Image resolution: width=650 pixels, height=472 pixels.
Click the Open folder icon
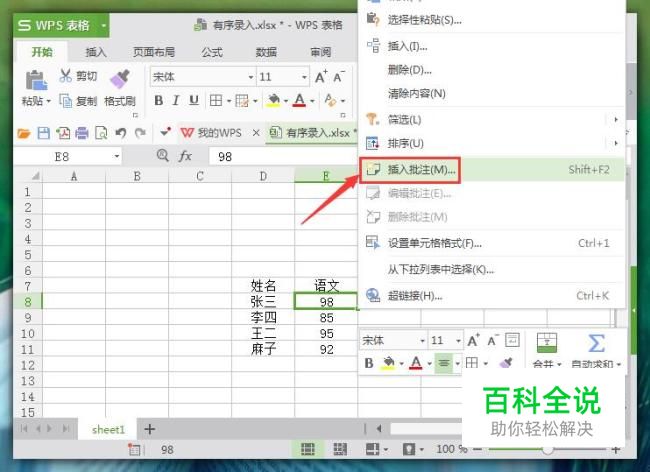(x=24, y=133)
